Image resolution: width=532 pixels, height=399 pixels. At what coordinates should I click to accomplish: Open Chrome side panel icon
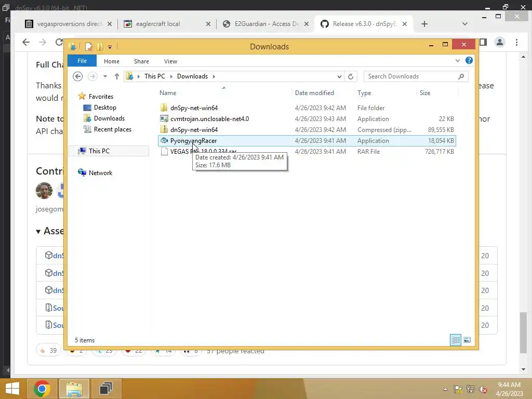click(483, 42)
